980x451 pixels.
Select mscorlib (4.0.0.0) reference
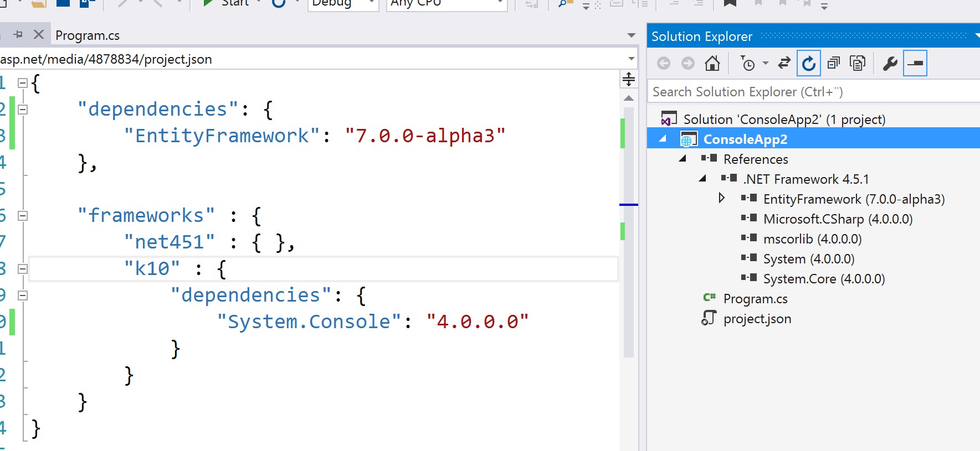pyautogui.click(x=813, y=239)
